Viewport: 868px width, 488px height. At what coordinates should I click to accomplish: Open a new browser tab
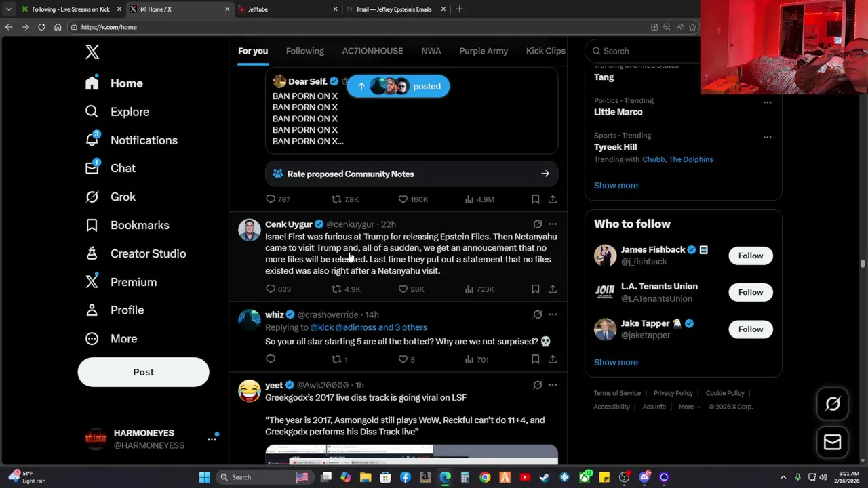(460, 9)
